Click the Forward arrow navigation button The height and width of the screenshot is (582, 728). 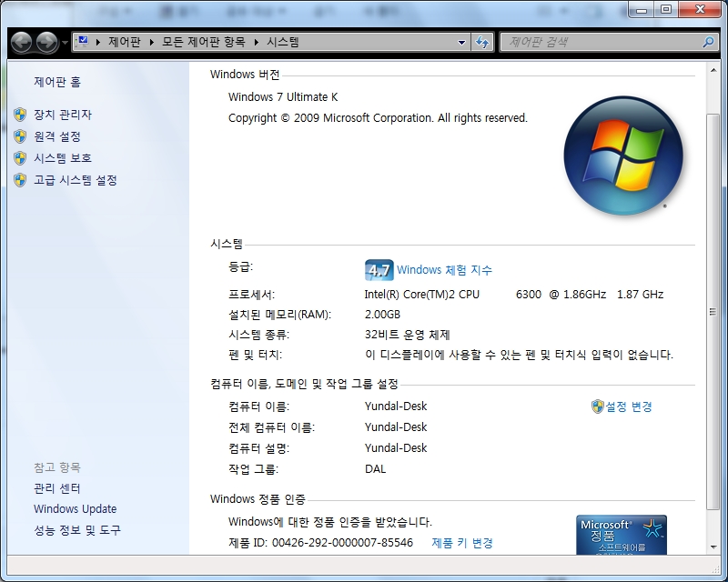47,43
